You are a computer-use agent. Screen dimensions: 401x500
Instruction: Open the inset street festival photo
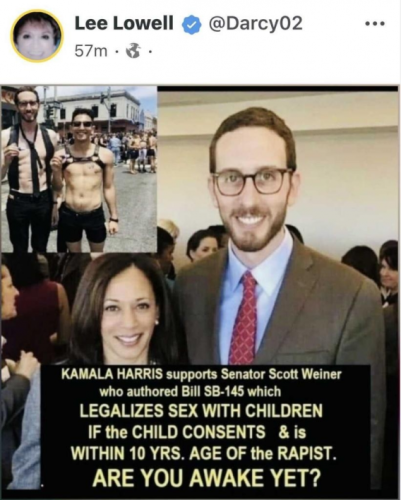[x=79, y=169]
